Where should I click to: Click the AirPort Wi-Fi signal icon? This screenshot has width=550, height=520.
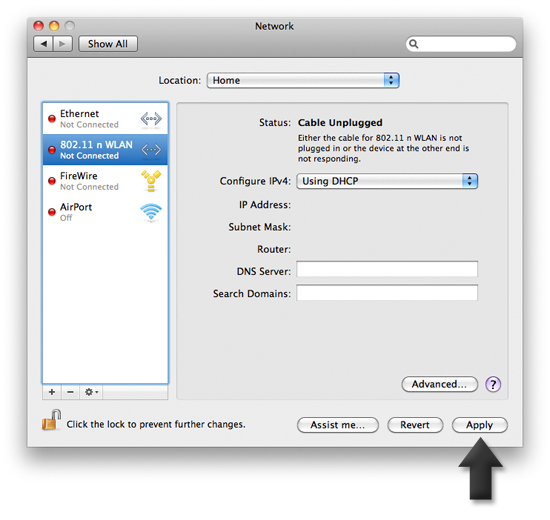point(151,212)
